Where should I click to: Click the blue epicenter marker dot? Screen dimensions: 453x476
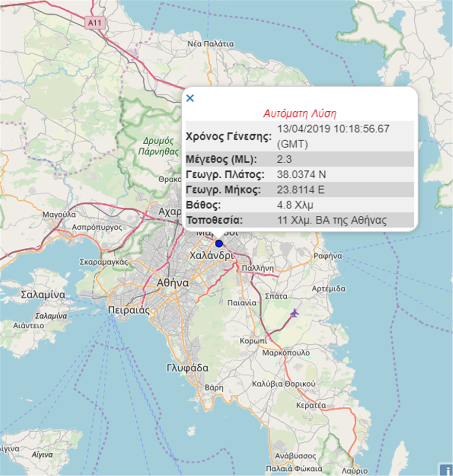coord(219,243)
